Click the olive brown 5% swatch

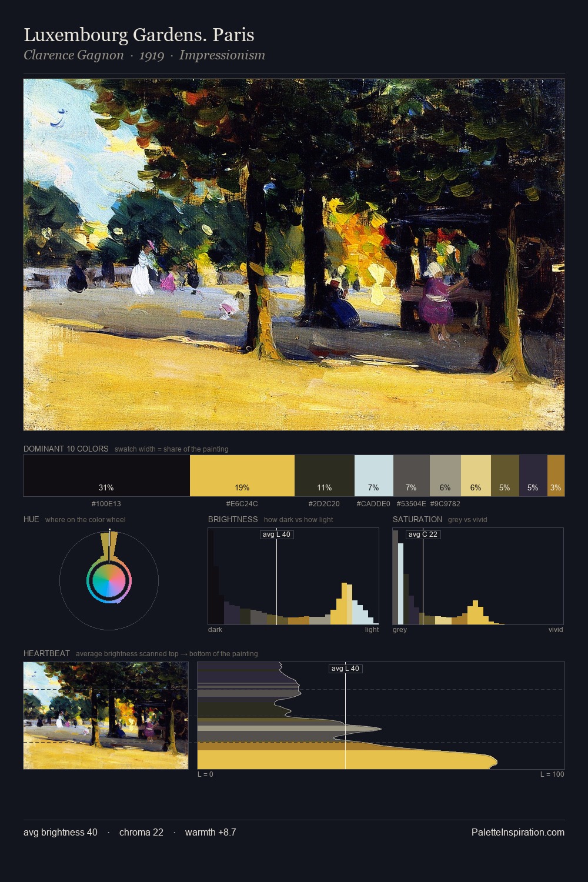click(x=505, y=476)
